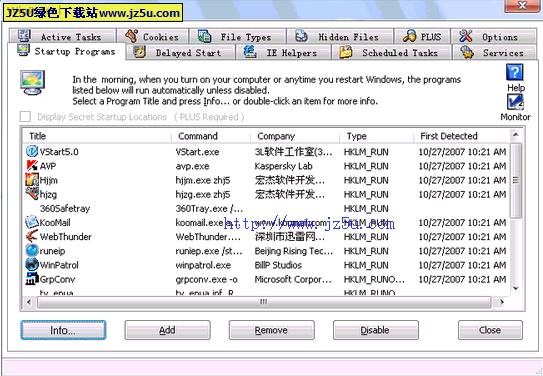This screenshot has width=543, height=376.
Task: Click the grpconv.exe -o command cell
Action: pyautogui.click(x=206, y=279)
